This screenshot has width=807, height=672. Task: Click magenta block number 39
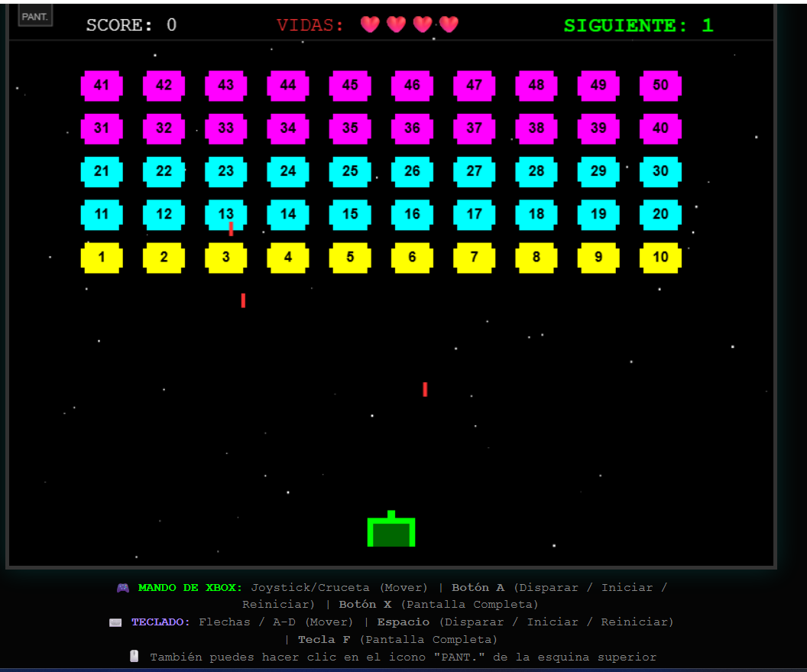pyautogui.click(x=598, y=128)
